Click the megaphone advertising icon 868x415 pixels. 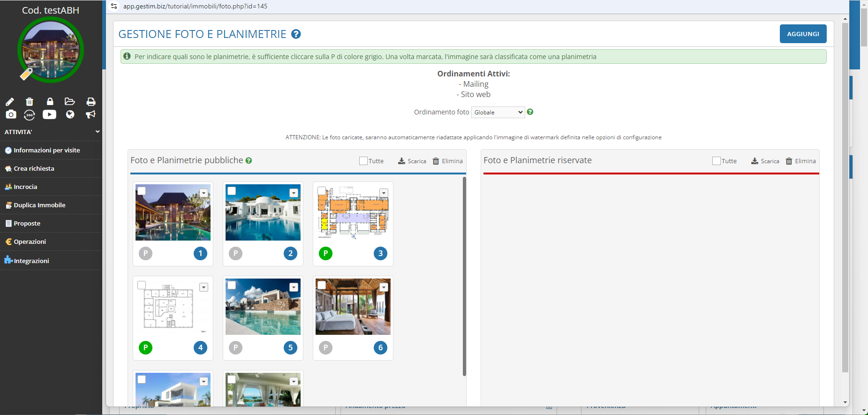click(91, 115)
